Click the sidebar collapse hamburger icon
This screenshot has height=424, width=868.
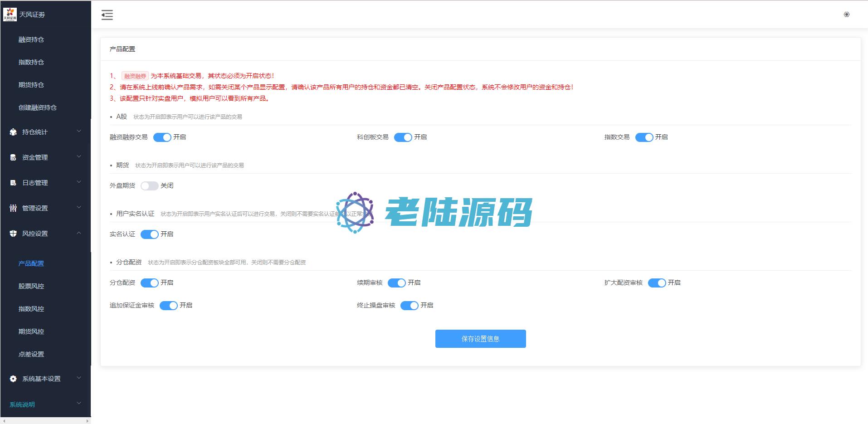(x=107, y=15)
